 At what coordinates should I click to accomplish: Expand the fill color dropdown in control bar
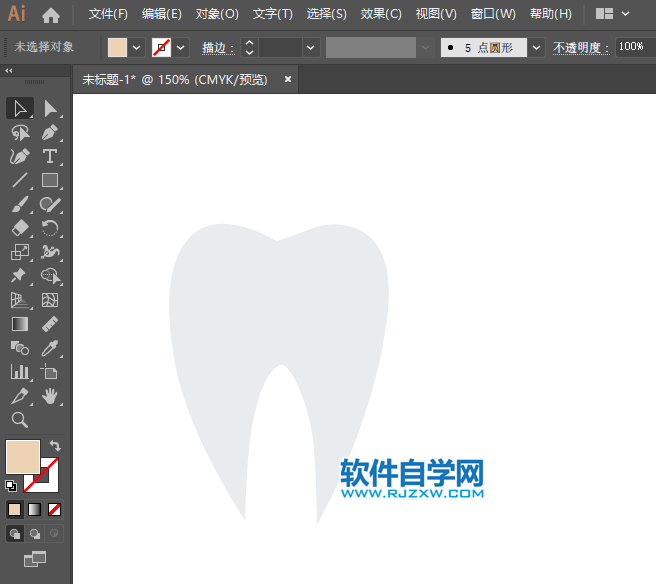pos(137,47)
